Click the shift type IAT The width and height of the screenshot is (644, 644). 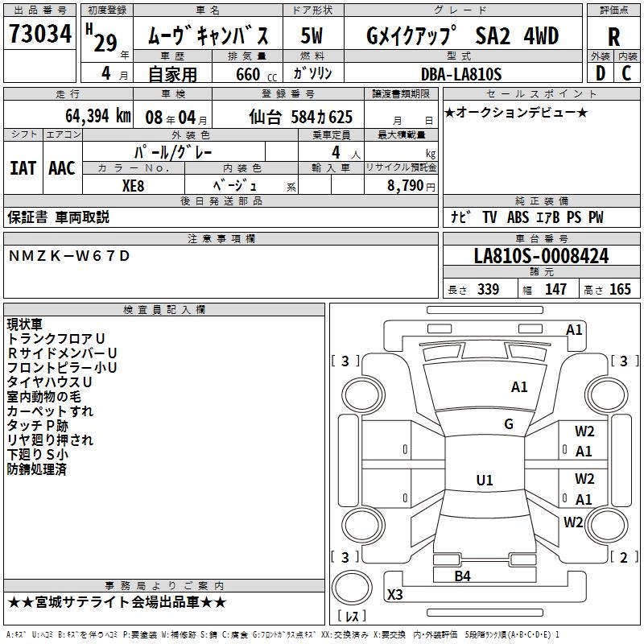23,168
